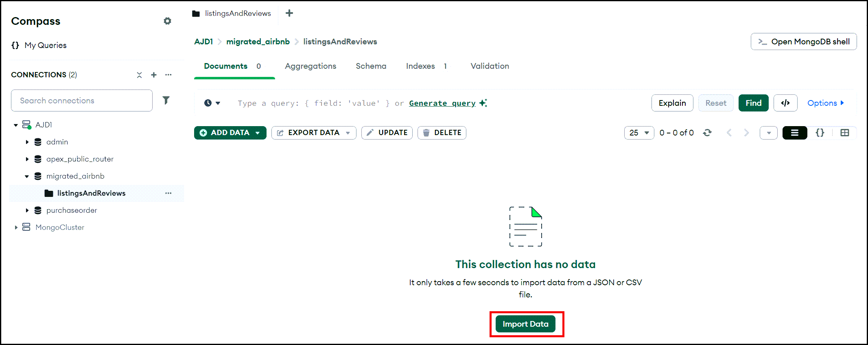Viewport: 868px width, 345px height.
Task: Click AJD1 in the breadcrumb
Action: tap(203, 41)
